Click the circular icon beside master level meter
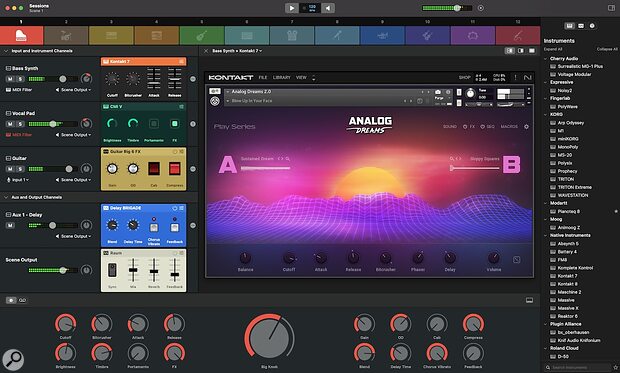This screenshot has height=373, width=620. tap(481, 8)
